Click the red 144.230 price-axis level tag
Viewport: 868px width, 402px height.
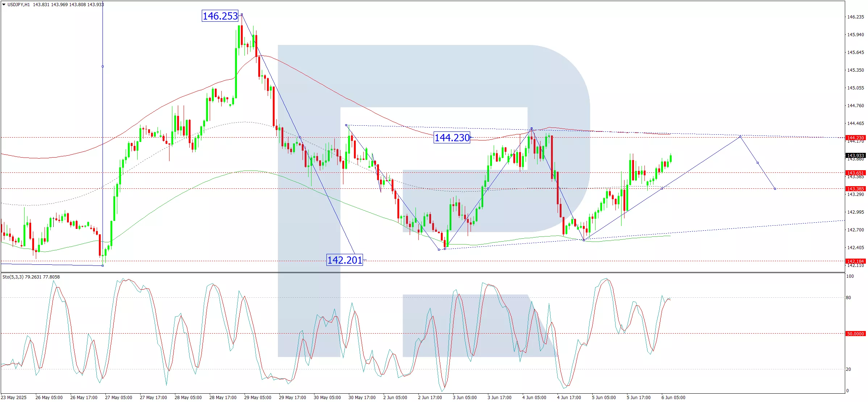(855, 138)
